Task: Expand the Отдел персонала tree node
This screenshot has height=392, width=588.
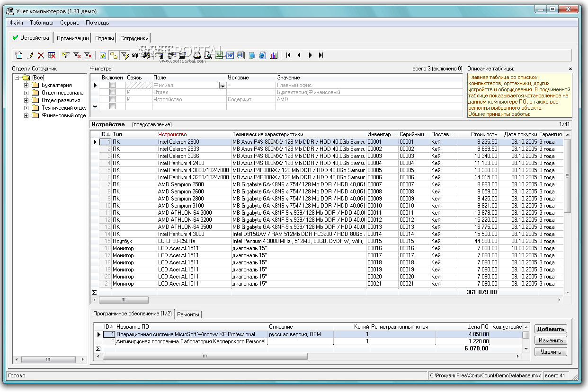Action: tap(27, 93)
